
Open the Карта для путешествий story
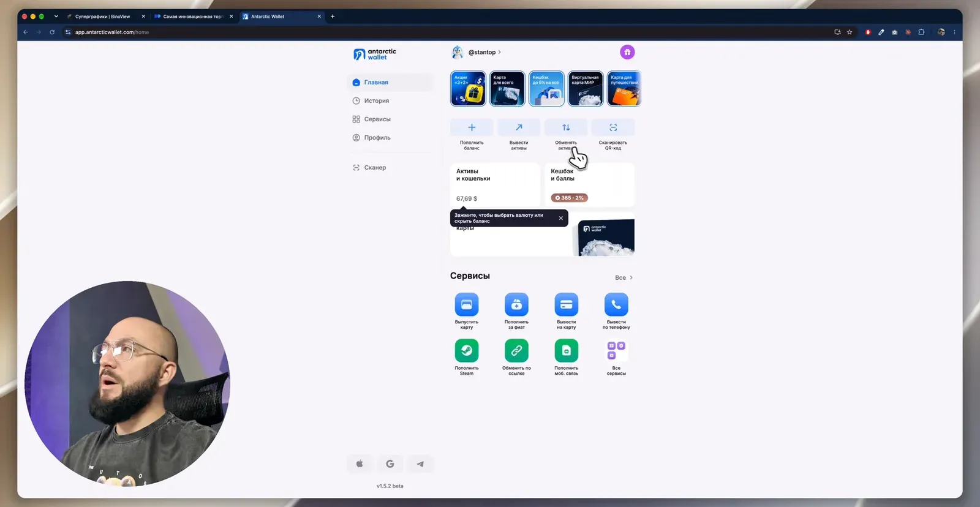click(x=624, y=89)
